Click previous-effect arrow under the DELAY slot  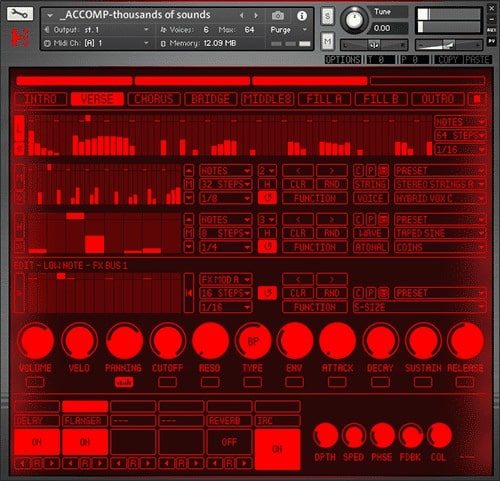(23, 463)
